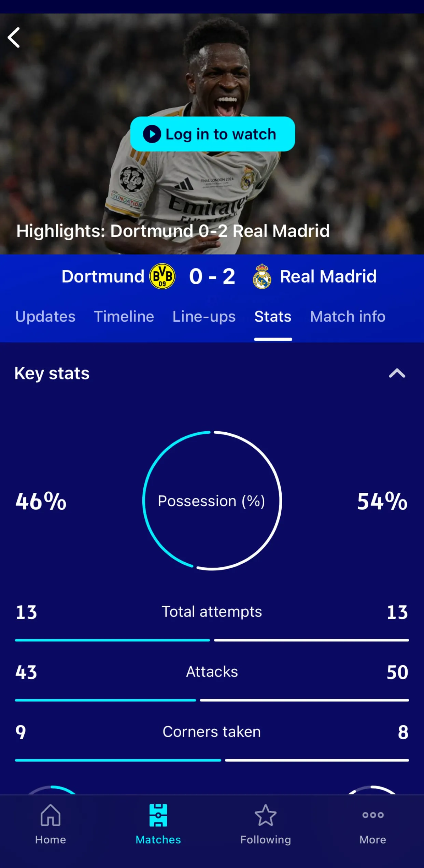Tap the Real Madrid team name
Screen dimensions: 424x868
tap(328, 276)
